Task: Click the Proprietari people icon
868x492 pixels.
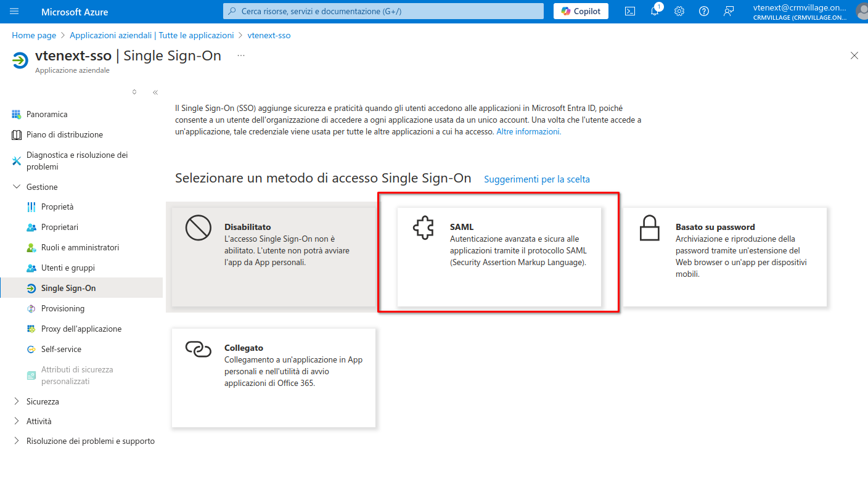Action: 31,227
